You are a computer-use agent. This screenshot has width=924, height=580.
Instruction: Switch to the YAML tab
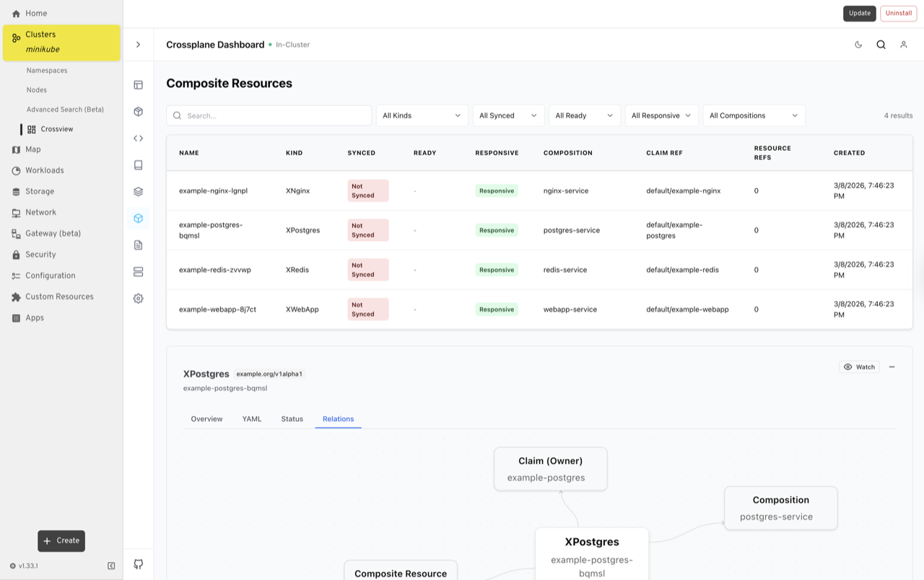coord(252,419)
